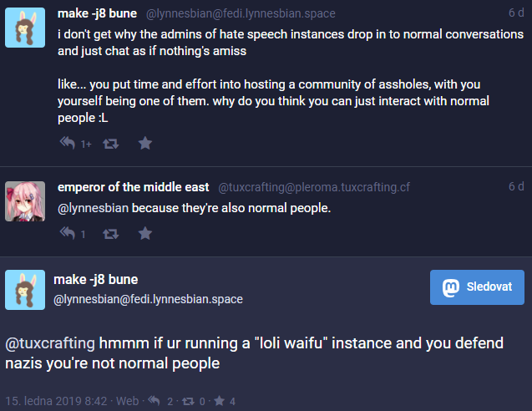Favourite the first make -j8 bune post

pos(145,143)
